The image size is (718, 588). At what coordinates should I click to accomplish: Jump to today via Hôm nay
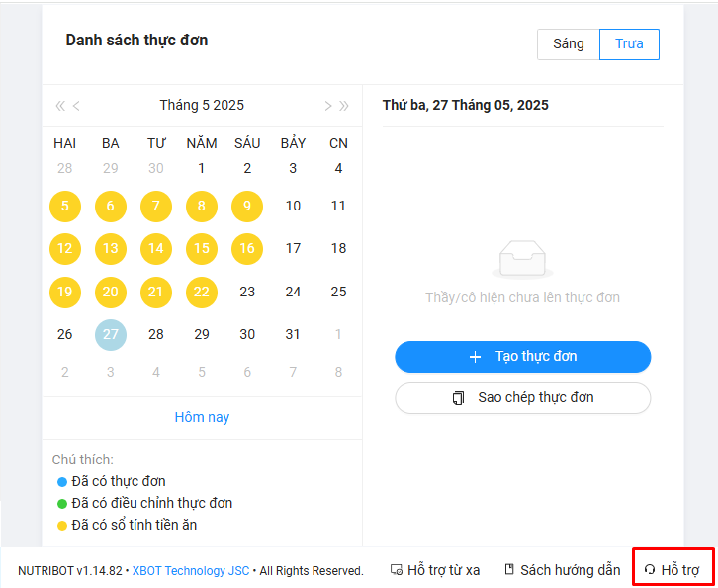tap(202, 417)
